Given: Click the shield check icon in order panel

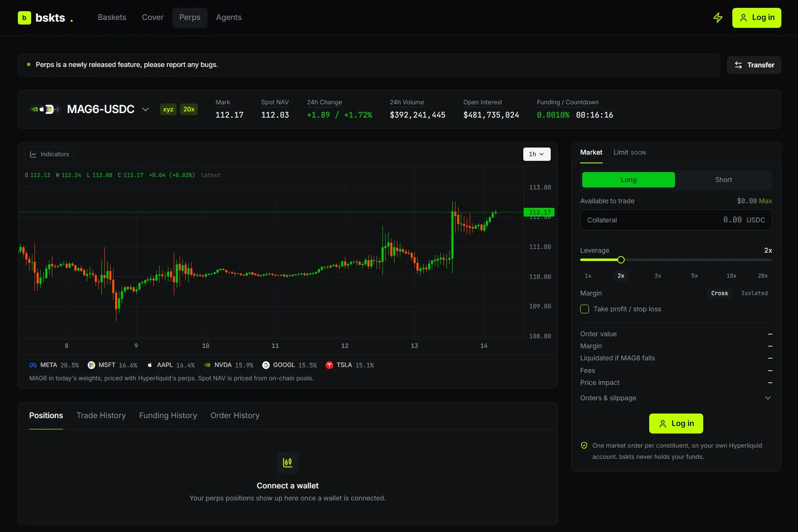Looking at the screenshot, I should (x=584, y=446).
